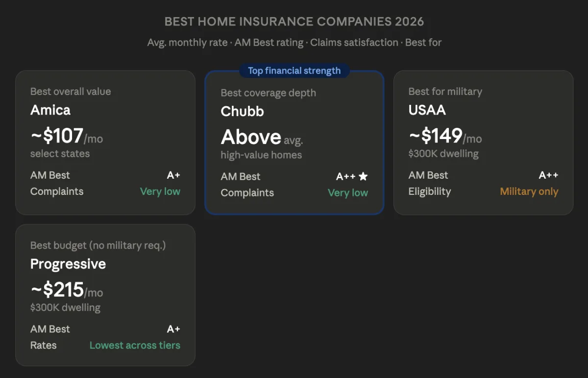The height and width of the screenshot is (378, 588).
Task: Select the Top financial strength badge
Action: (294, 71)
